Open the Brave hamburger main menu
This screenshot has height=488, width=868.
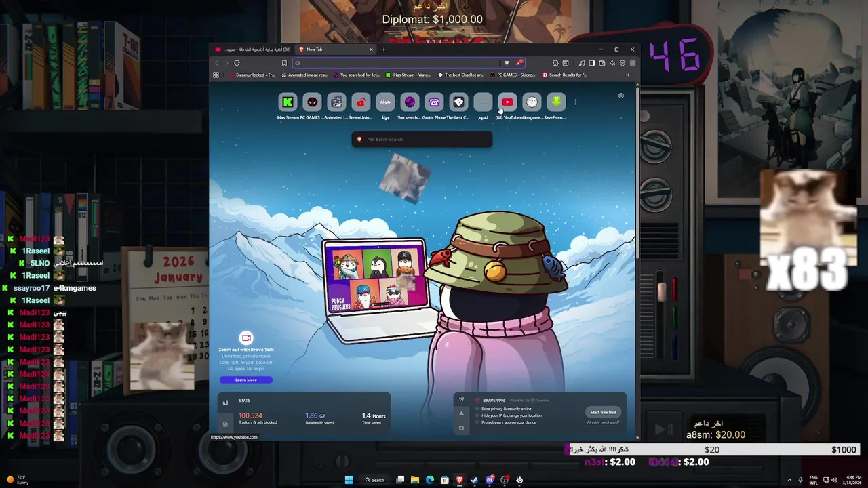(x=633, y=63)
